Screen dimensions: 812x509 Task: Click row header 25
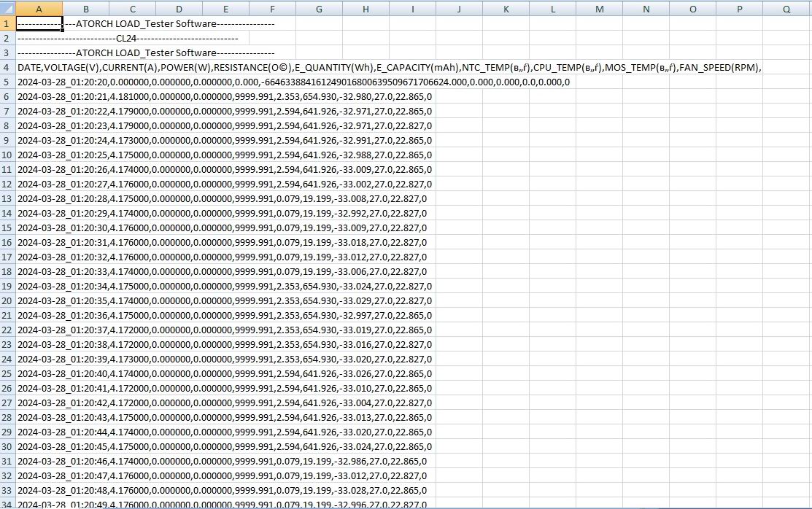click(7, 373)
